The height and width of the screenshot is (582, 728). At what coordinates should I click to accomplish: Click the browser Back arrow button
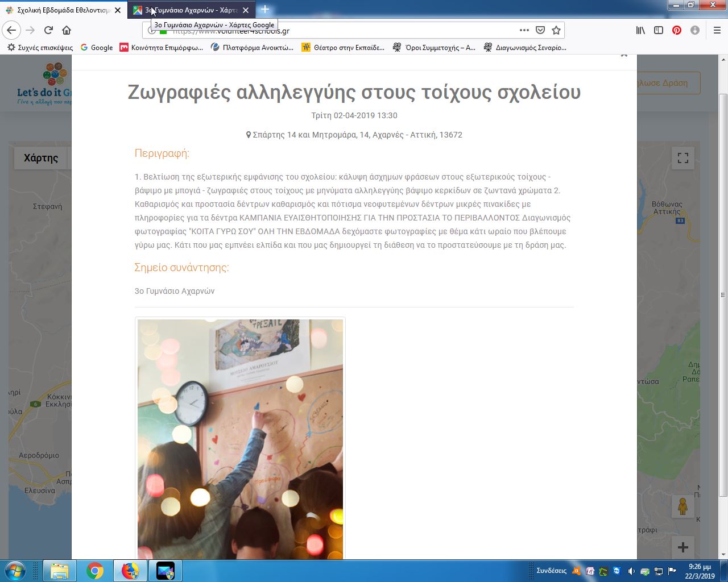pyautogui.click(x=11, y=30)
